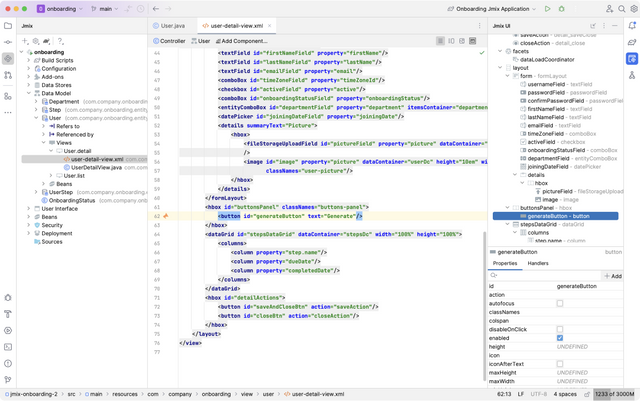Open the main branch dropdown
The width and height of the screenshot is (640, 401).
coord(108,9)
